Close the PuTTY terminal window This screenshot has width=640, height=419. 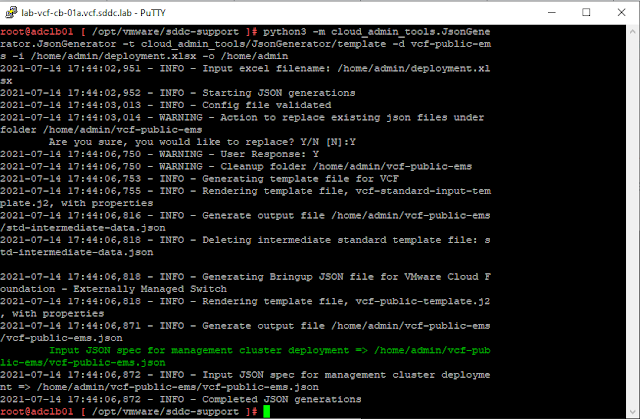click(621, 13)
